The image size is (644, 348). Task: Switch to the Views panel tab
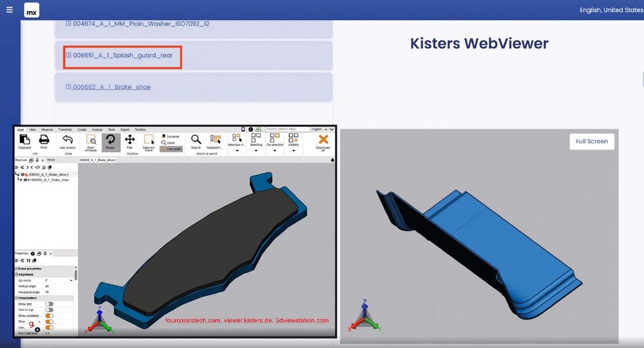[51, 160]
